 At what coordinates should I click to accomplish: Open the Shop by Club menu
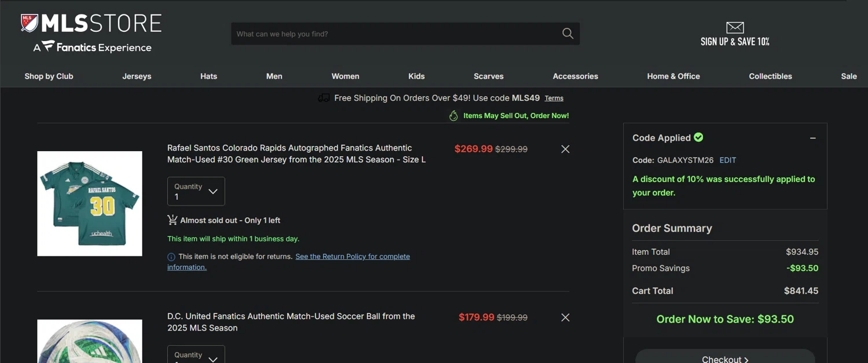(49, 76)
